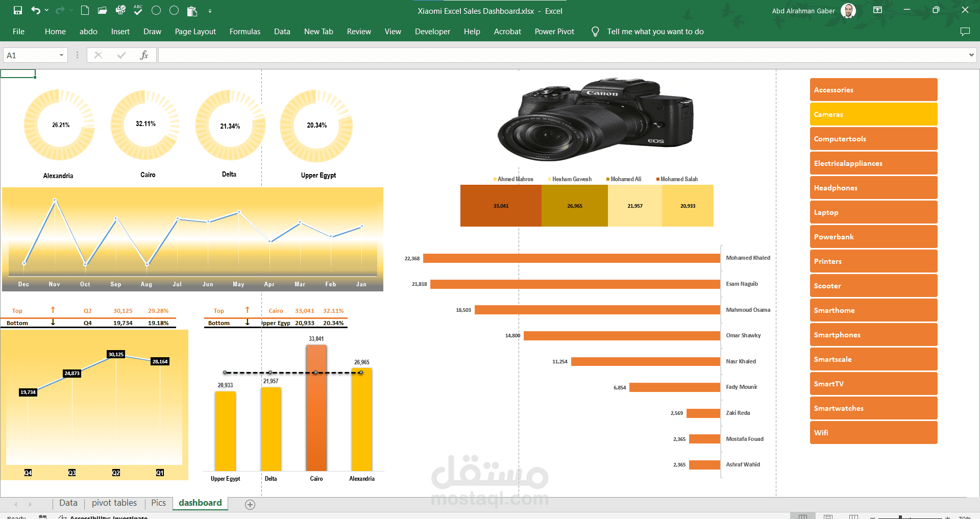980x519 pixels.
Task: Select the Cairo doughnut chart showing 32.11%
Action: 145,125
